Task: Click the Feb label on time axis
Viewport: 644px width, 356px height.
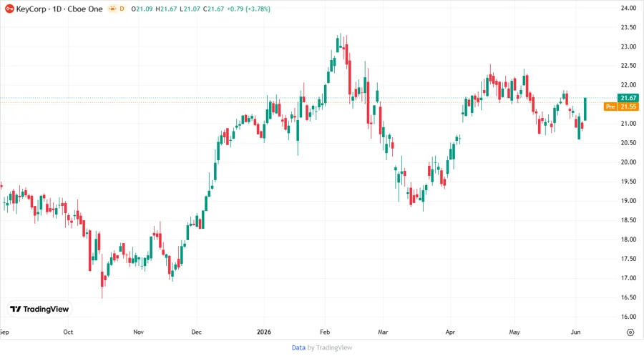Action: coord(325,332)
